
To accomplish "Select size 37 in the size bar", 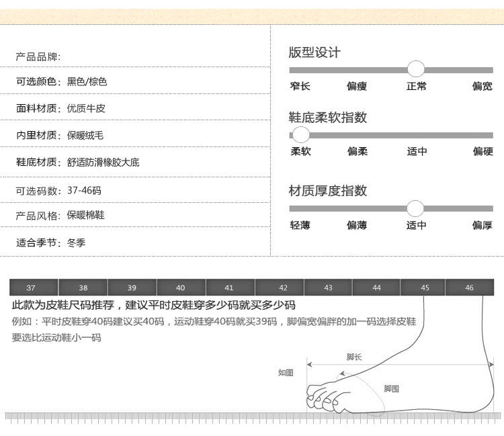I will click(31, 288).
